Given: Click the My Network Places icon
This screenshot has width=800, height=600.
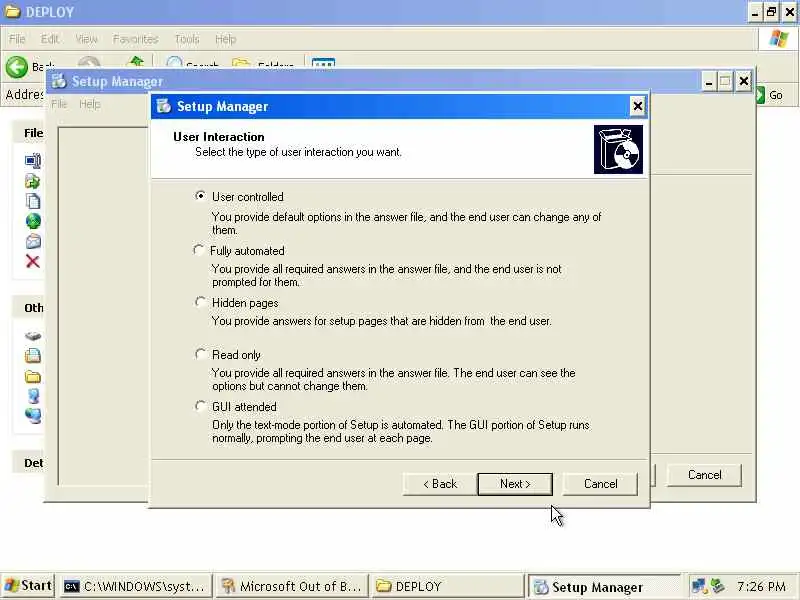Looking at the screenshot, I should pos(33,415).
